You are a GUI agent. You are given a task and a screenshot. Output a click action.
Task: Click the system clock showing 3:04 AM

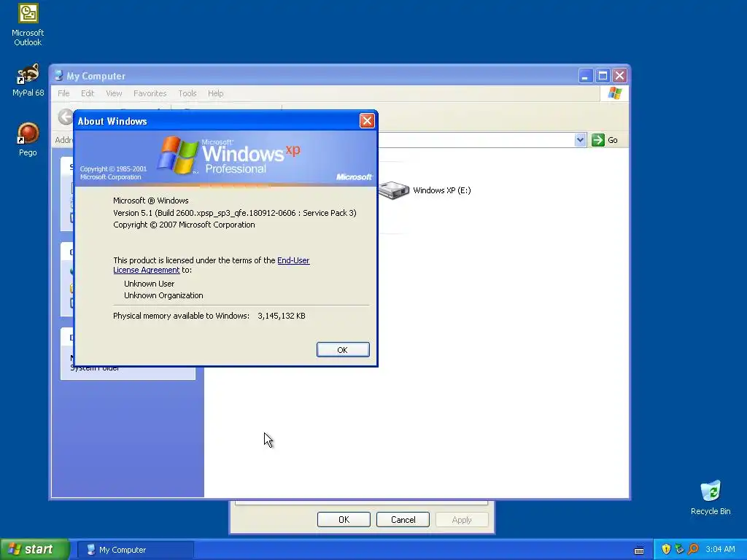(720, 549)
